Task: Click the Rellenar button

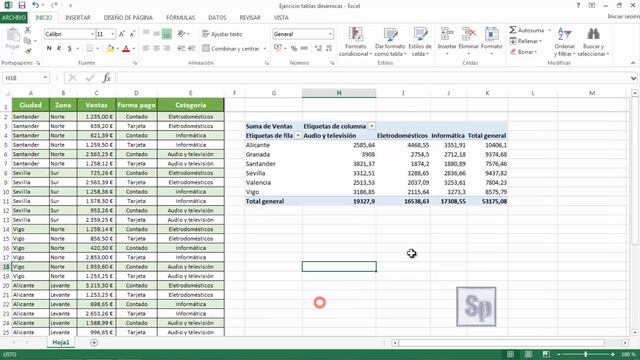Action: click(526, 41)
